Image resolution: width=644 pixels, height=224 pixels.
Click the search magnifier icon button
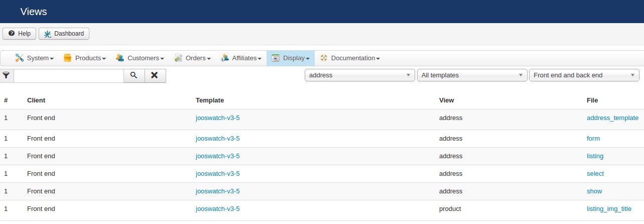[x=134, y=75]
